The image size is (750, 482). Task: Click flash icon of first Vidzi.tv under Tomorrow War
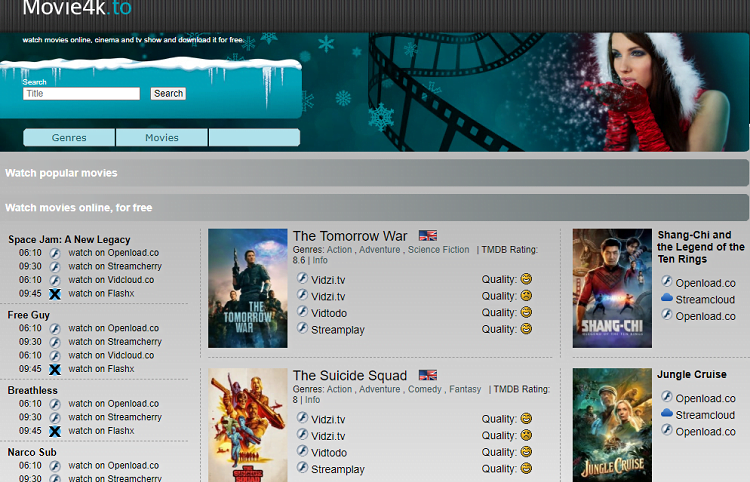click(302, 278)
